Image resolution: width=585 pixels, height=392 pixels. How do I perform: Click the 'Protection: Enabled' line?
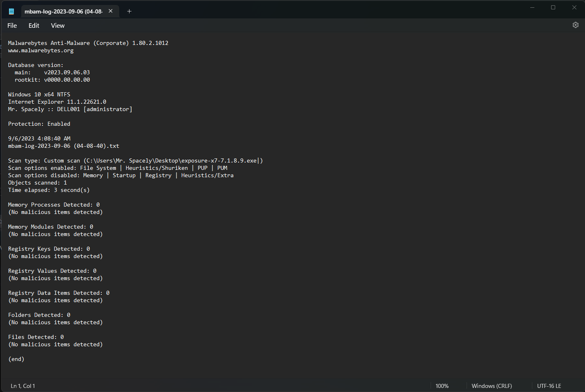click(39, 124)
